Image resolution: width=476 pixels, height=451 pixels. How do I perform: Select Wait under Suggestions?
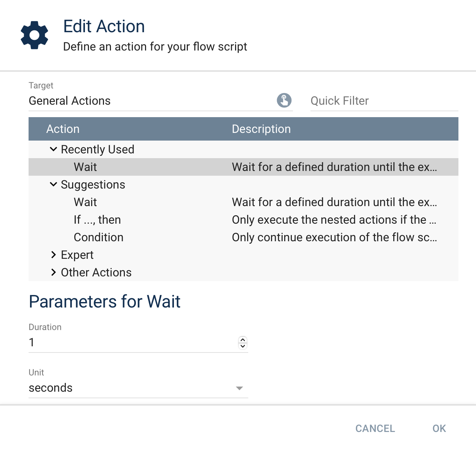click(85, 202)
